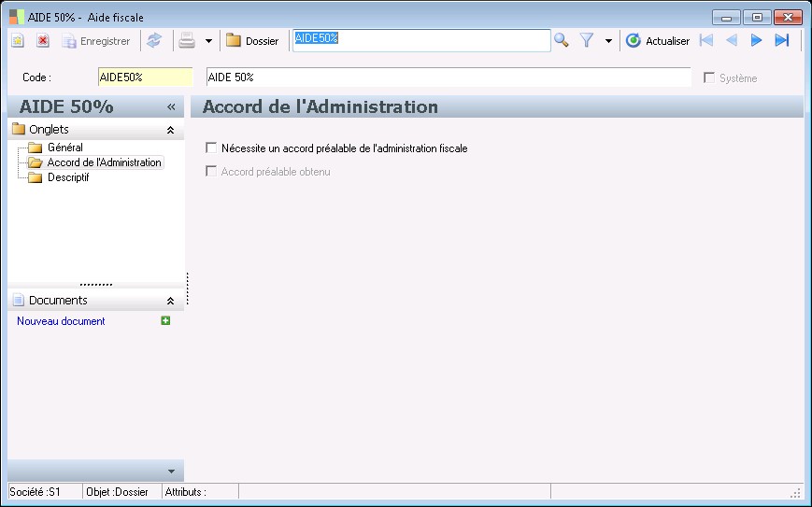Check Nécessite un accord préalable checkbox

click(211, 148)
